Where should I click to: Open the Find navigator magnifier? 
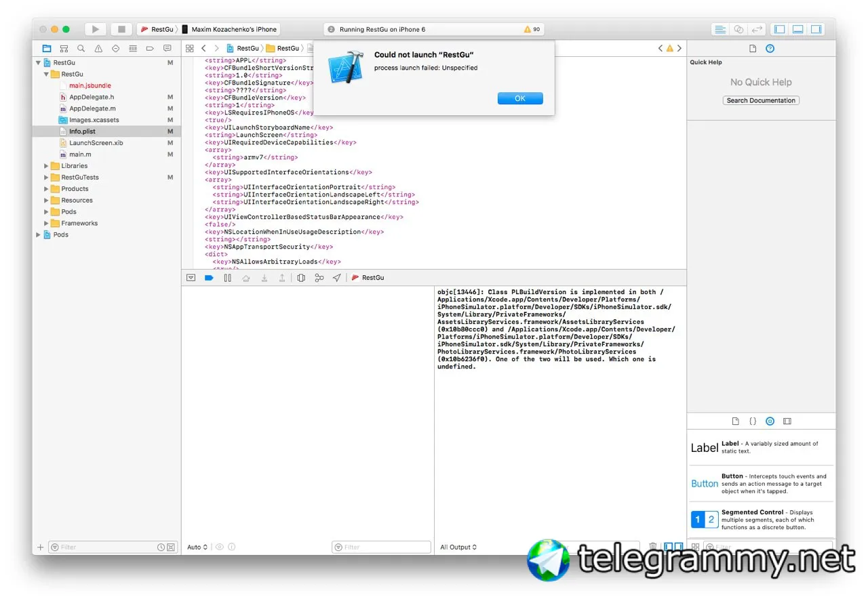click(81, 49)
